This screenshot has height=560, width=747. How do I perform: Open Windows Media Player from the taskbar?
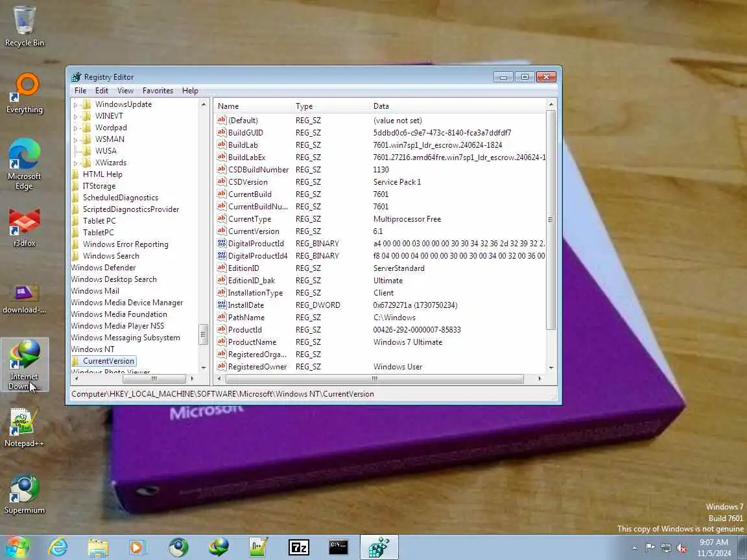[x=138, y=547]
